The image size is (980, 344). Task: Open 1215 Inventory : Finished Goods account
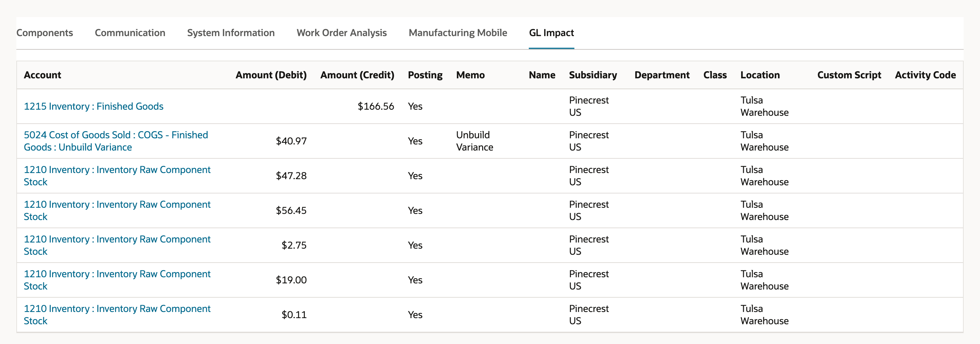[94, 106]
